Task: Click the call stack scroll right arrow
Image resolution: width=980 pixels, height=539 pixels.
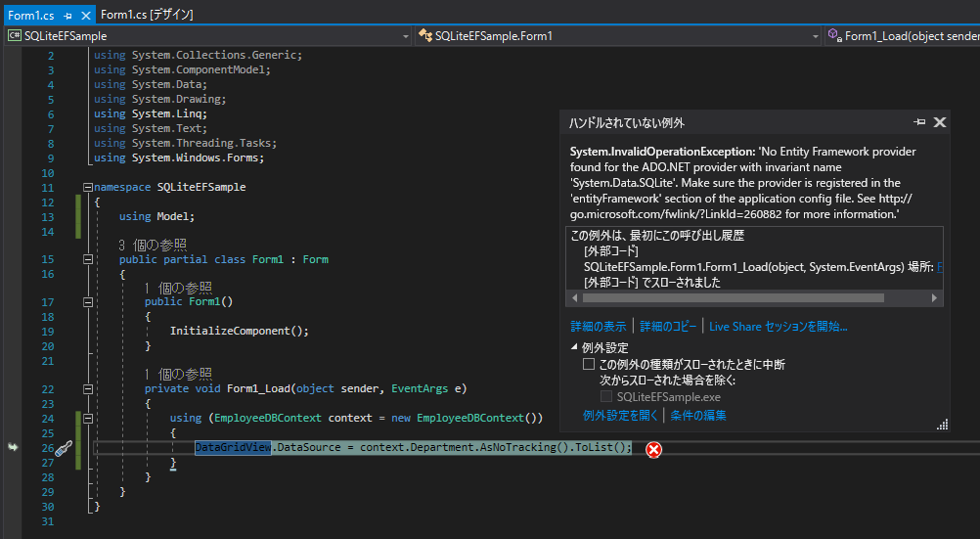Action: coord(934,298)
